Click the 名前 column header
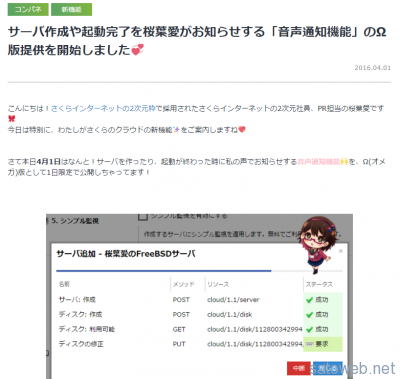Image resolution: width=400 pixels, height=379 pixels. click(64, 284)
